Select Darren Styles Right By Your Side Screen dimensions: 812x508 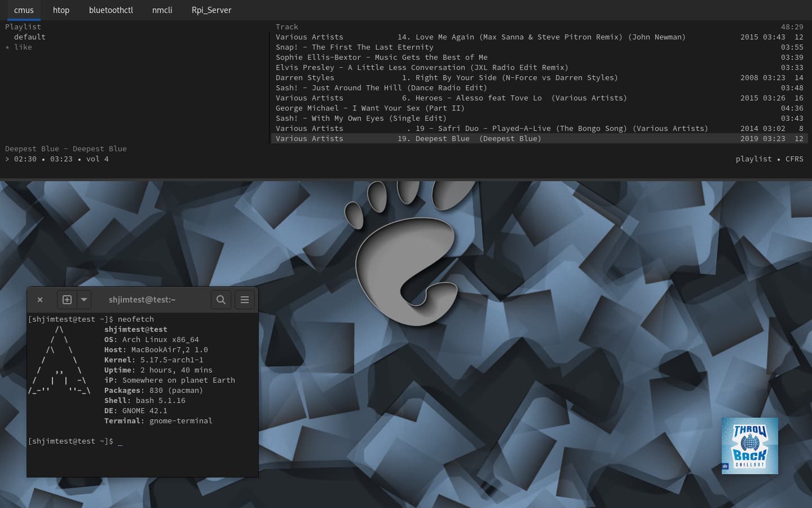coord(540,78)
